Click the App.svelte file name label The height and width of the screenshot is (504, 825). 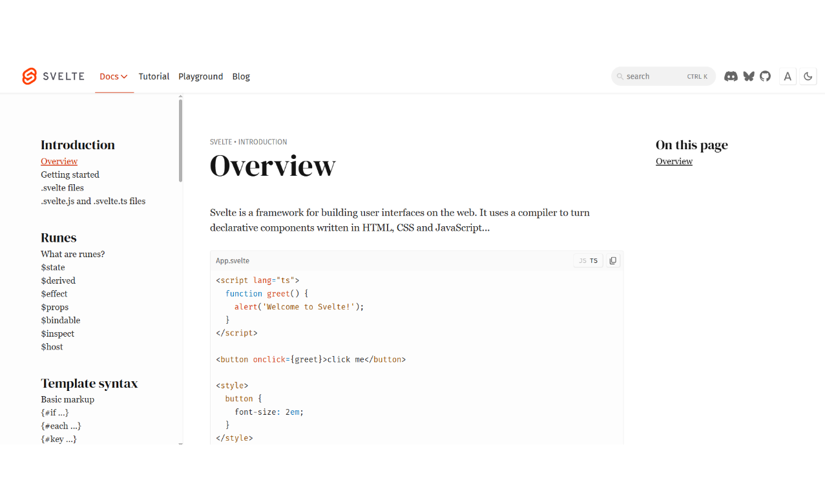[233, 260]
